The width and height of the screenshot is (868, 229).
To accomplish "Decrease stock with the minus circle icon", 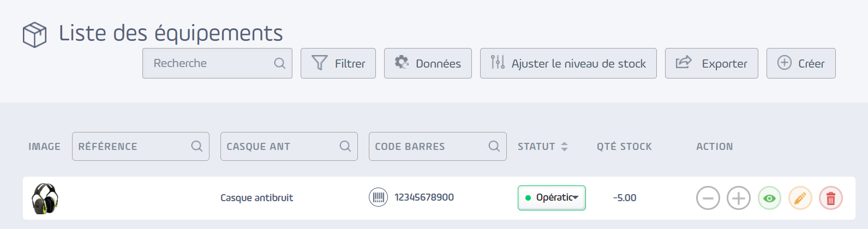I will (x=708, y=198).
